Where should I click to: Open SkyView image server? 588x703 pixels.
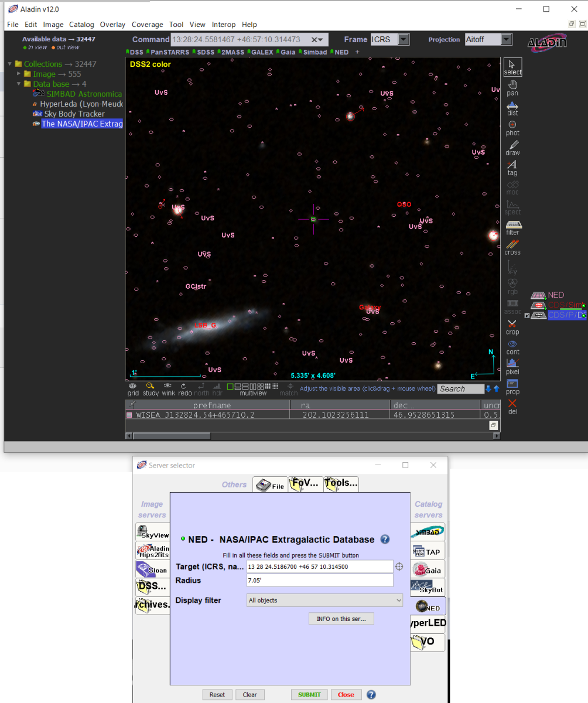(x=153, y=532)
